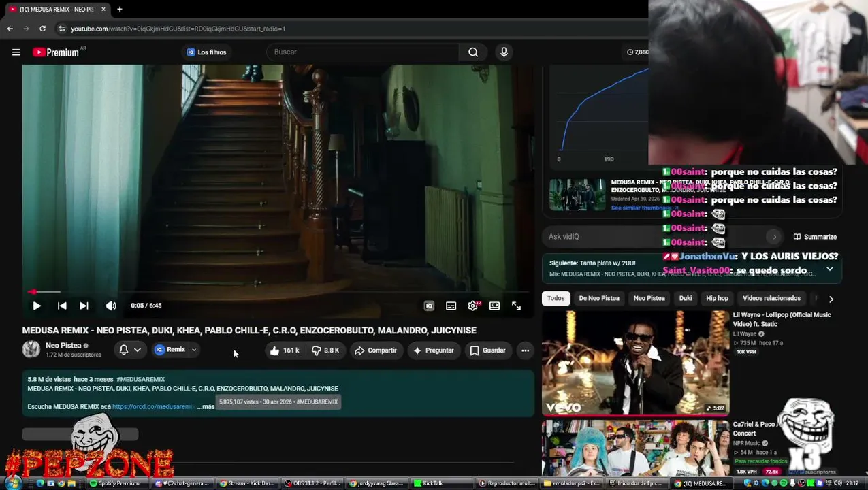This screenshot has width=868, height=490.
Task: Open the three-dot more actions menu
Action: [x=525, y=350]
